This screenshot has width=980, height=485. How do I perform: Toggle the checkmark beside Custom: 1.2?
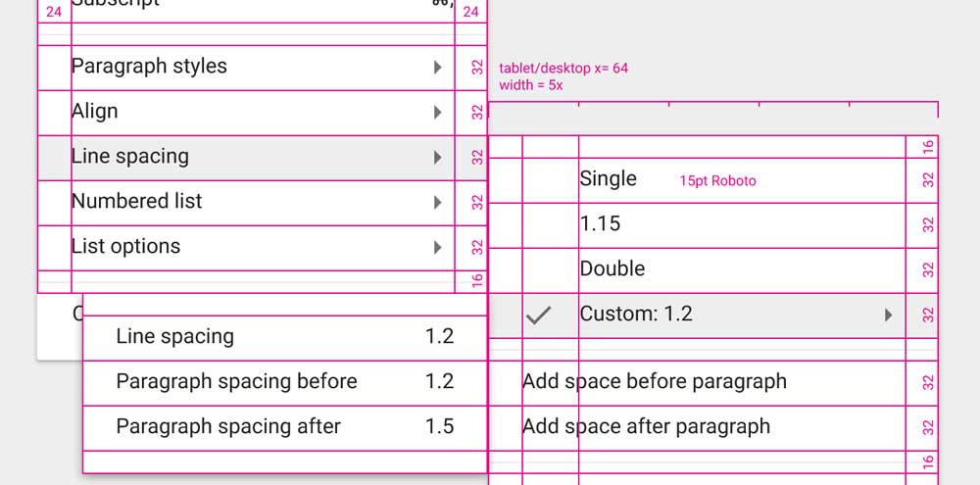538,315
